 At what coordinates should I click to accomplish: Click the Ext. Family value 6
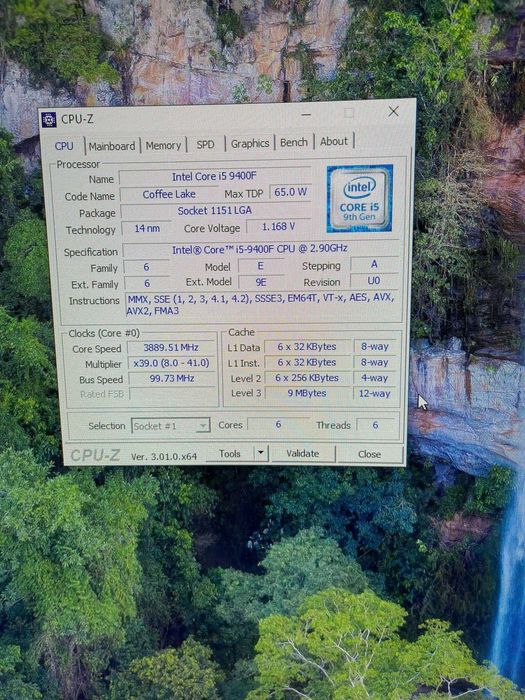pyautogui.click(x=147, y=283)
